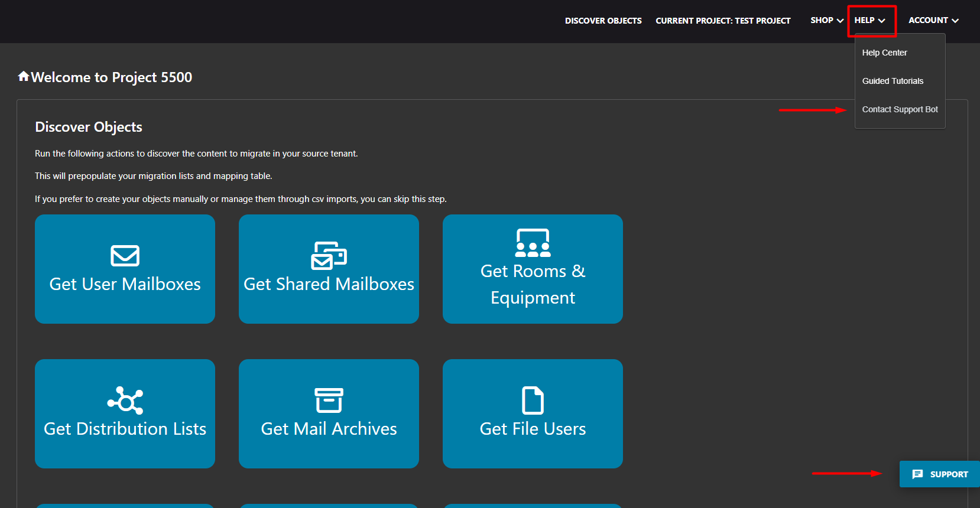This screenshot has width=980, height=508.
Task: Choose Guided Tutorials in Help menu
Action: click(x=893, y=81)
